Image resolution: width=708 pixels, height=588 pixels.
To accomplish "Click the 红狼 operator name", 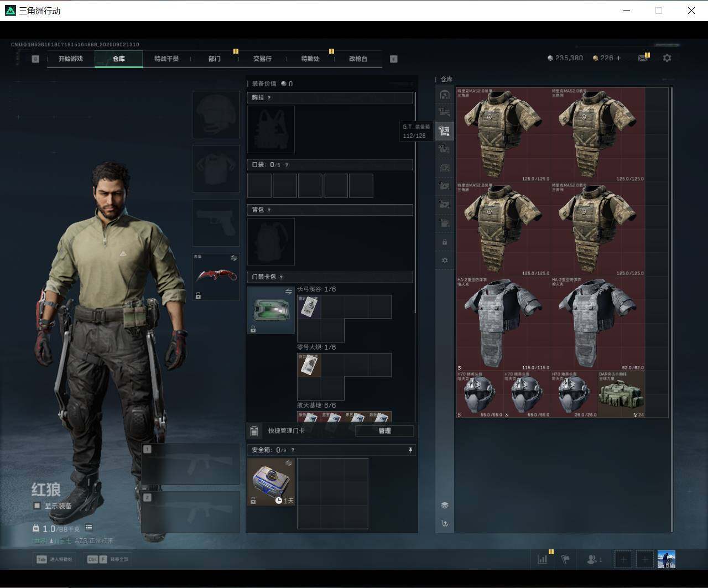I will click(46, 490).
